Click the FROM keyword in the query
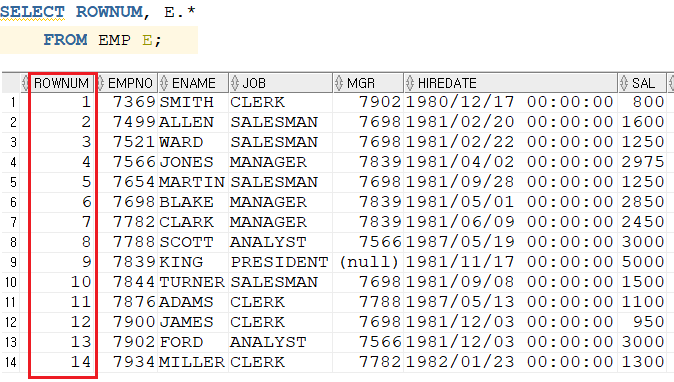The height and width of the screenshot is (382, 674). [65, 40]
